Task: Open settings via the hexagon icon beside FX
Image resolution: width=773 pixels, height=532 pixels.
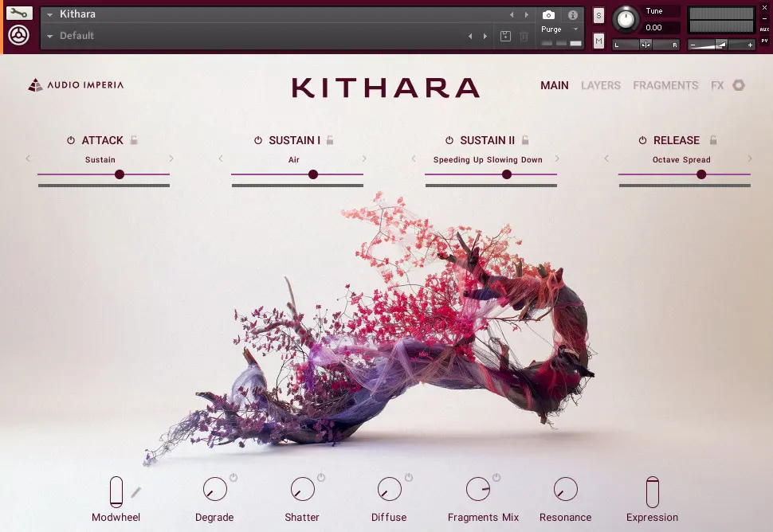Action: 739,85
